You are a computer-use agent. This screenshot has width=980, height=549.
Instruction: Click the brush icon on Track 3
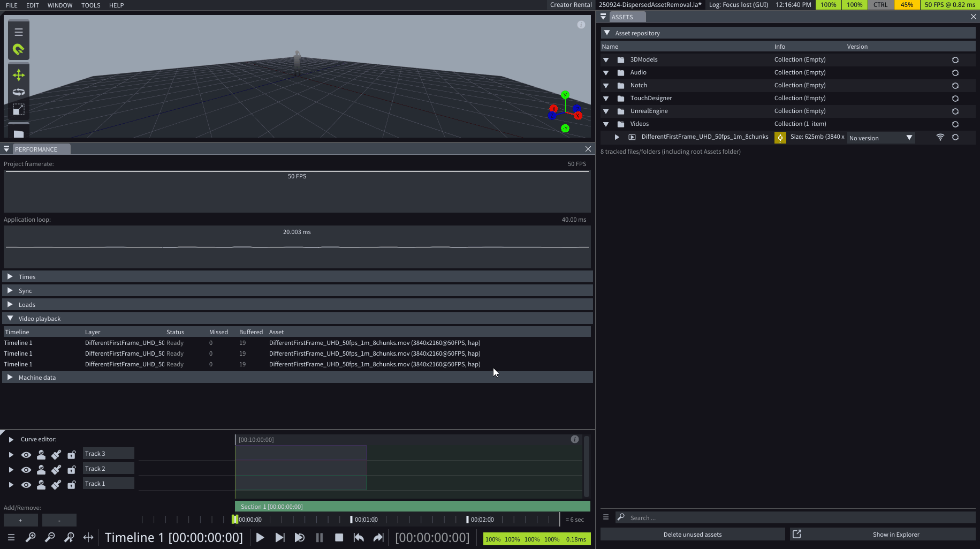click(x=56, y=455)
